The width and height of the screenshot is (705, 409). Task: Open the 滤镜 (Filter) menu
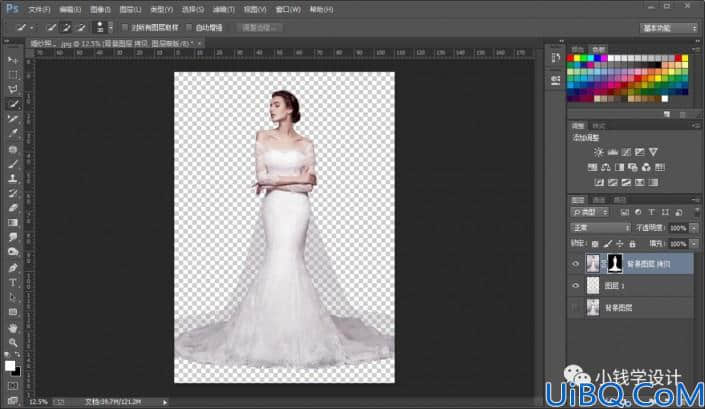pos(223,9)
